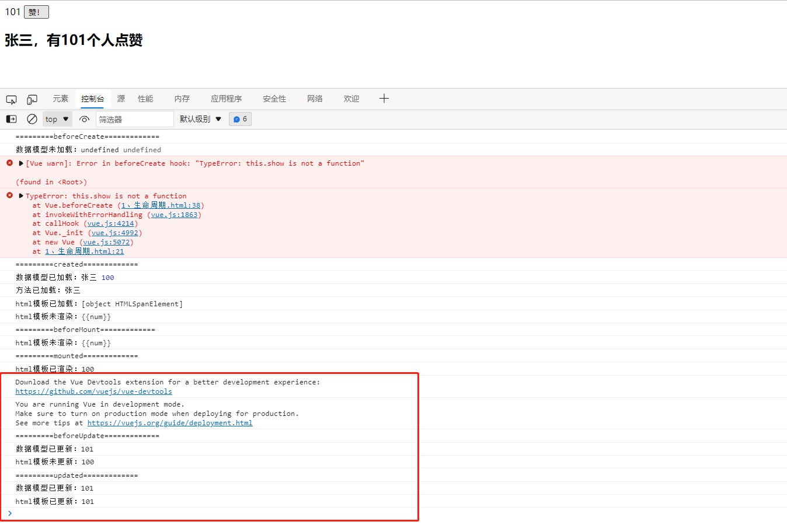Image resolution: width=787 pixels, height=532 pixels.
Task: Select the html模板未更新：100 log line
Action: coord(55,462)
